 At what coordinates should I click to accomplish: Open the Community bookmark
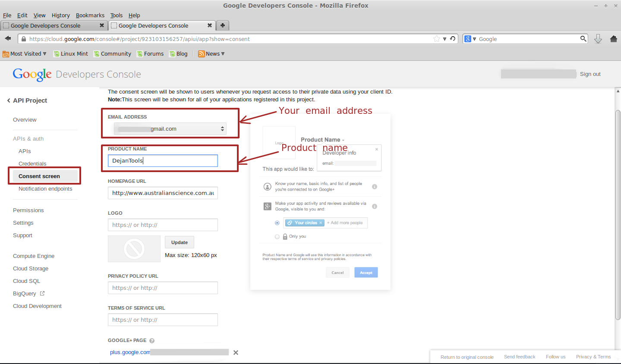113,54
